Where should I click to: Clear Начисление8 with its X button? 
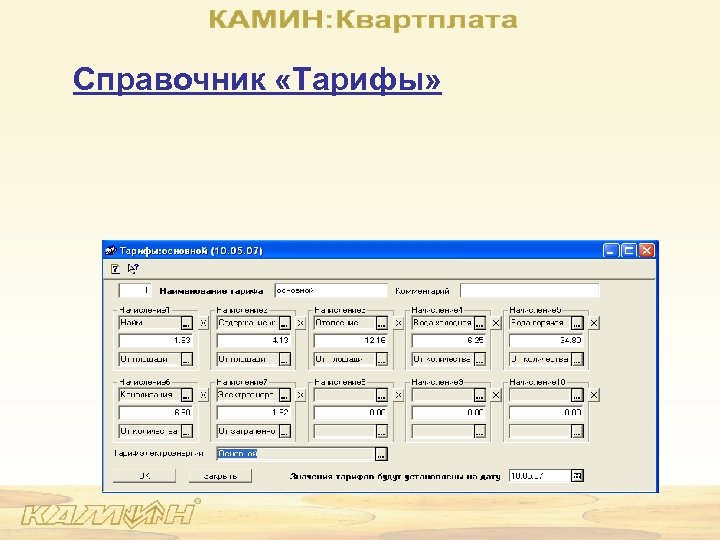click(x=399, y=395)
